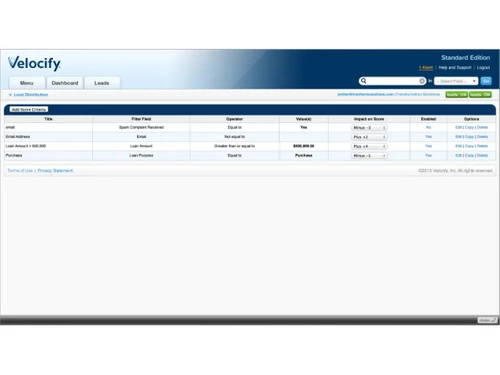
Task: Click the Impact on Score column header
Action: coord(369,119)
